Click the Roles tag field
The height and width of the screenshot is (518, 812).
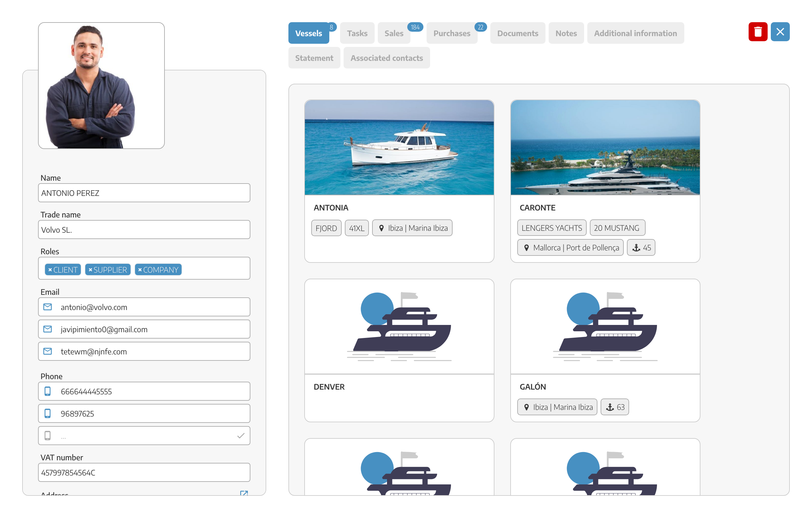[144, 269]
